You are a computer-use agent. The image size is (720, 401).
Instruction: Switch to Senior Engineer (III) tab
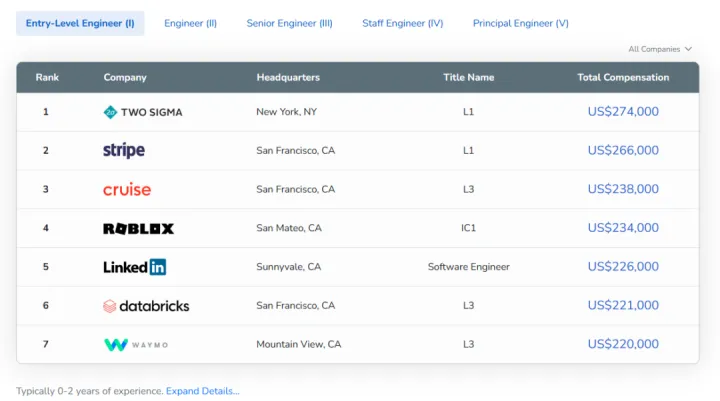(x=289, y=23)
